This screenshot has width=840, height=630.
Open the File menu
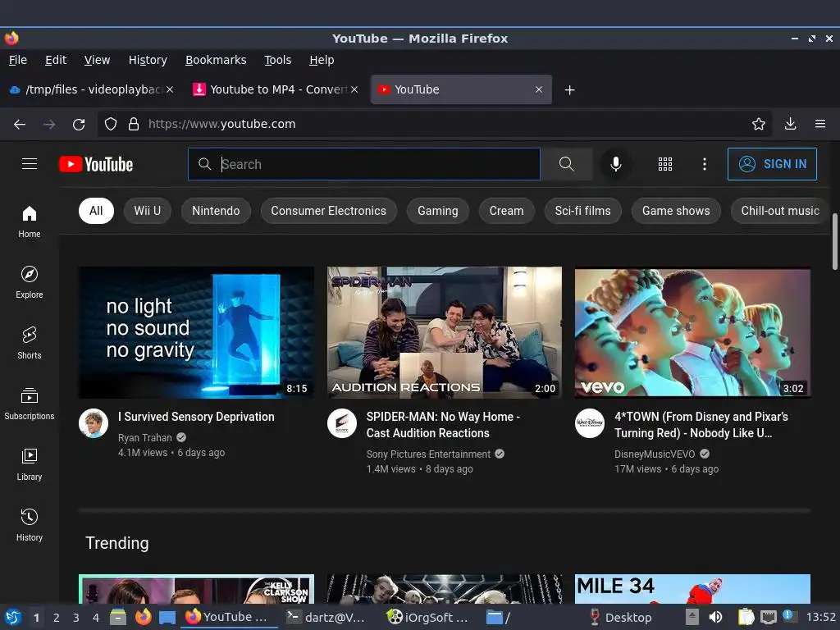click(x=18, y=60)
